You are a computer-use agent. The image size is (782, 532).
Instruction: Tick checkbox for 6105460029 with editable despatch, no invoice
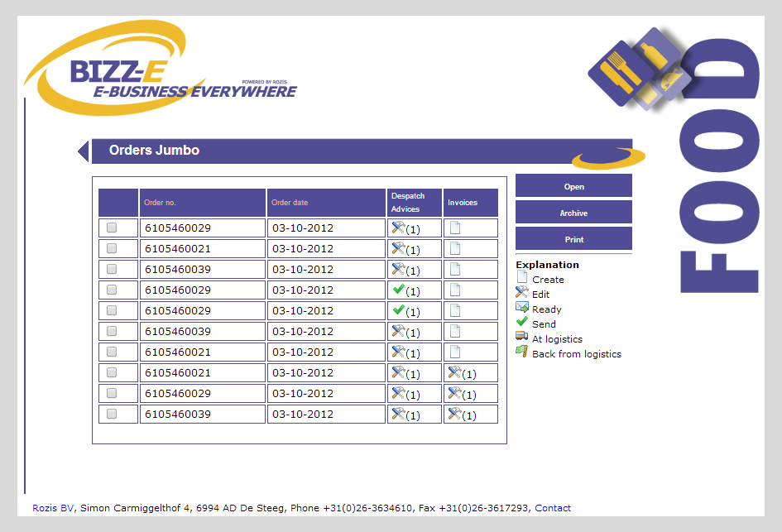[x=112, y=228]
